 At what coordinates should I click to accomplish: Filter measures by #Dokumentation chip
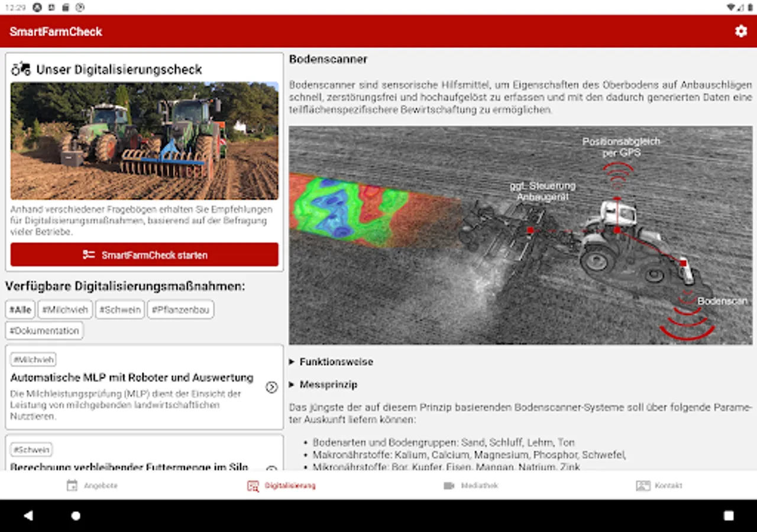(x=44, y=330)
